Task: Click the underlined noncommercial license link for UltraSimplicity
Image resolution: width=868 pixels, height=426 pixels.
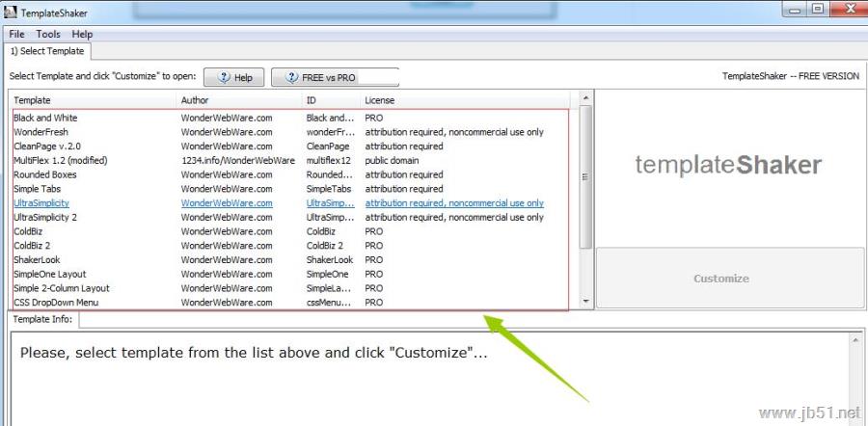Action: click(x=454, y=203)
